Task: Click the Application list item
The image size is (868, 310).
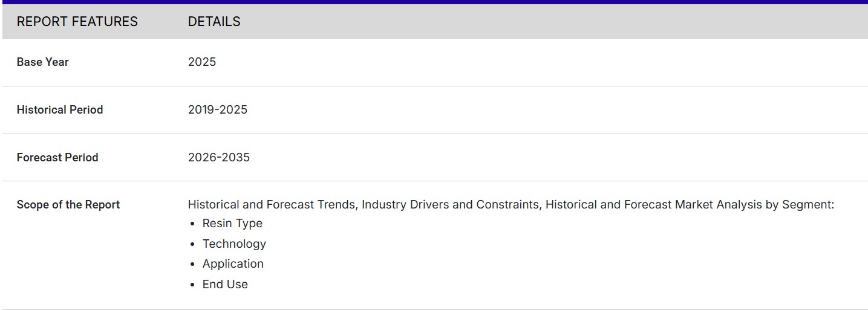Action: (233, 264)
